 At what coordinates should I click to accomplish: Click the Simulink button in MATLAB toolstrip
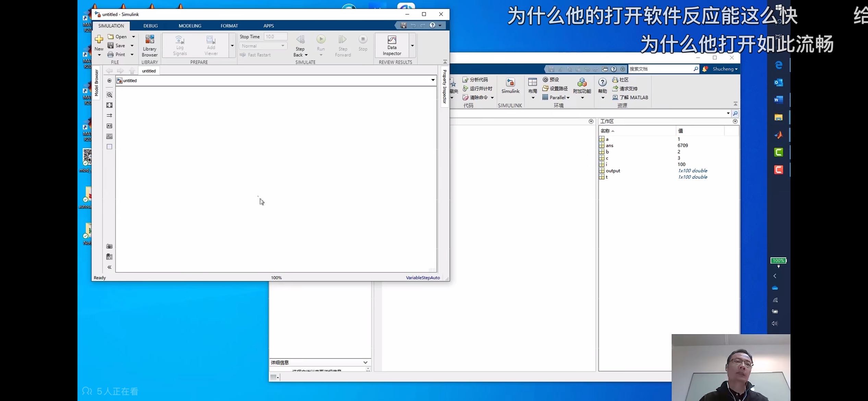click(x=510, y=85)
